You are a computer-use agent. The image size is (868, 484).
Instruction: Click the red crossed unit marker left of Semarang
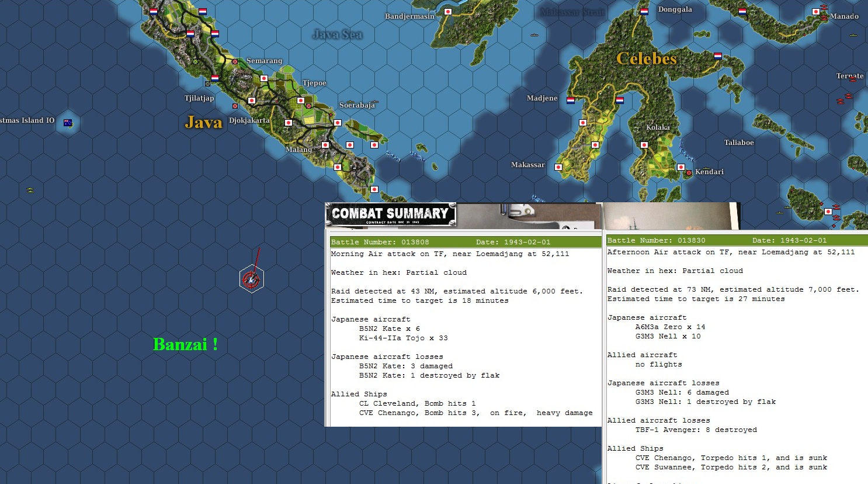point(235,61)
